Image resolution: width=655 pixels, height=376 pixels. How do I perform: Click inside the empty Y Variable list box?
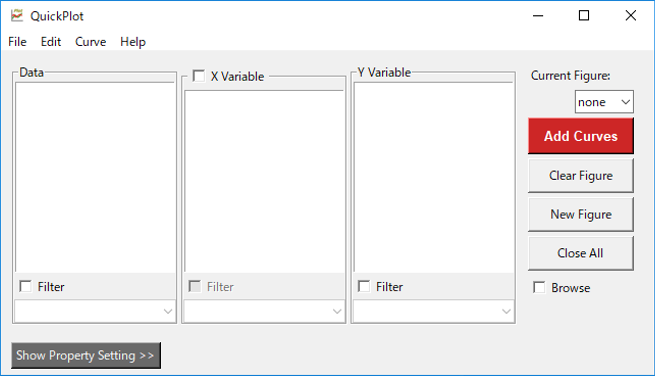click(x=433, y=178)
